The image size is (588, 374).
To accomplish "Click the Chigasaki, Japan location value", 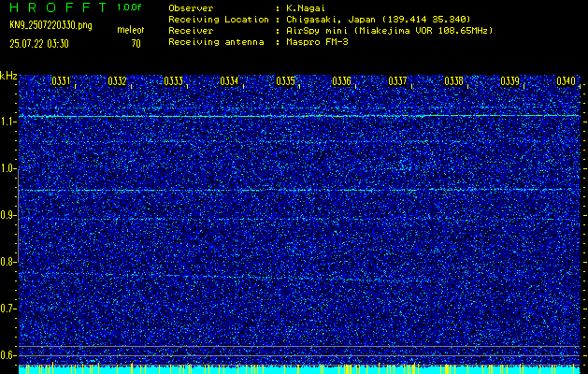I will [x=378, y=20].
